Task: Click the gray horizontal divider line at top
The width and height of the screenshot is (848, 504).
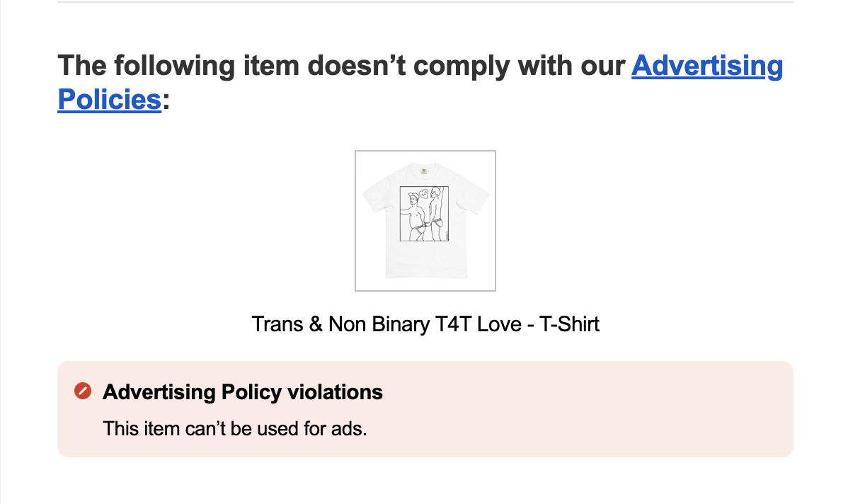Action: click(x=425, y=2)
